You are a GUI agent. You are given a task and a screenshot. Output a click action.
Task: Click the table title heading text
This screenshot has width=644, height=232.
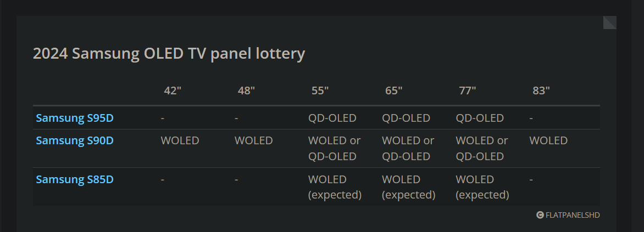point(169,54)
